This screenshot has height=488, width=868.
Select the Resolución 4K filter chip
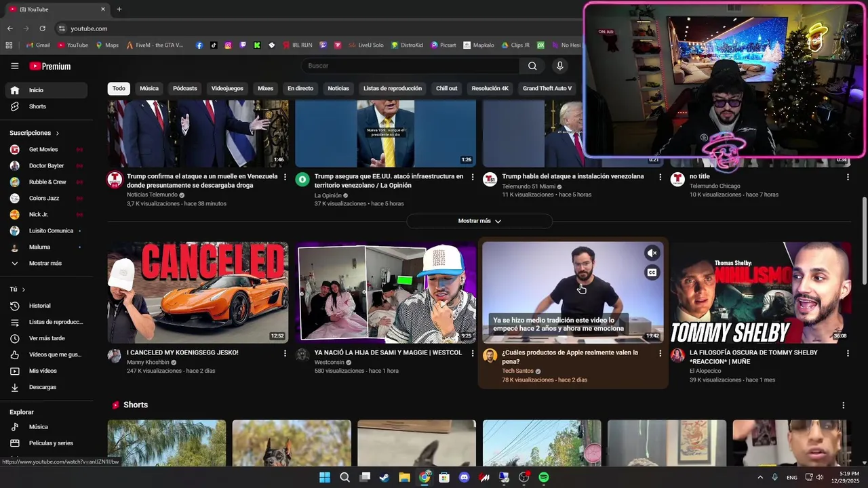pos(490,88)
